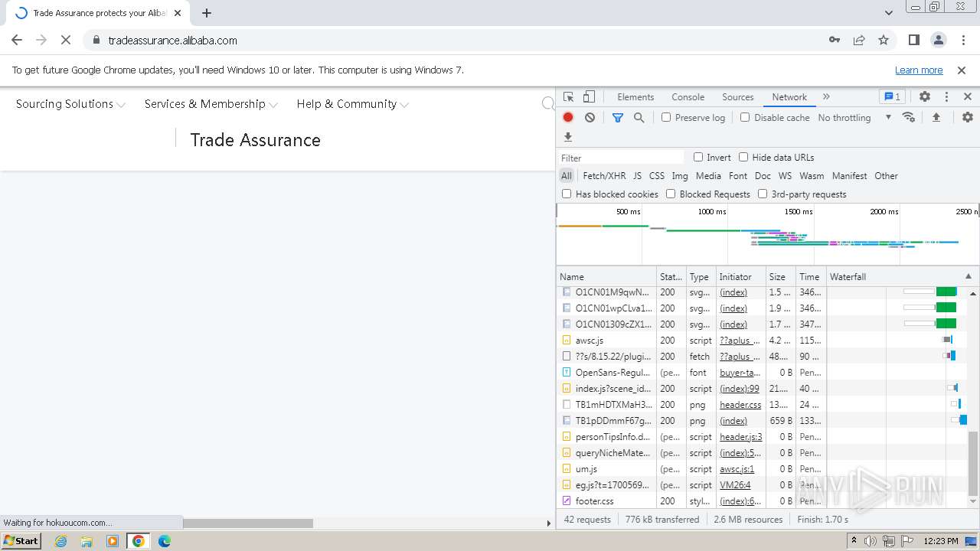The image size is (980, 551).
Task: Open the network panel settings gear
Action: [x=968, y=117]
